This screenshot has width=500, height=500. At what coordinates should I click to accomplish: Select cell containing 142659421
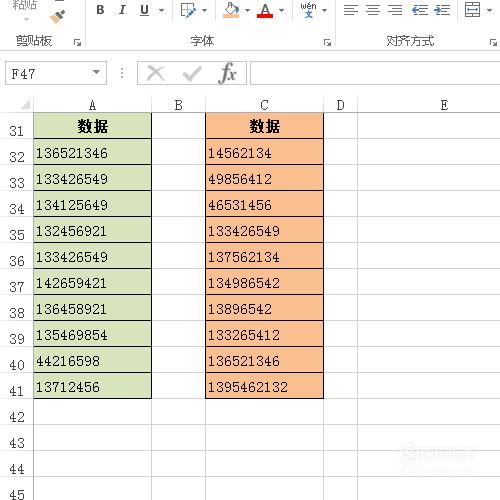tap(92, 282)
